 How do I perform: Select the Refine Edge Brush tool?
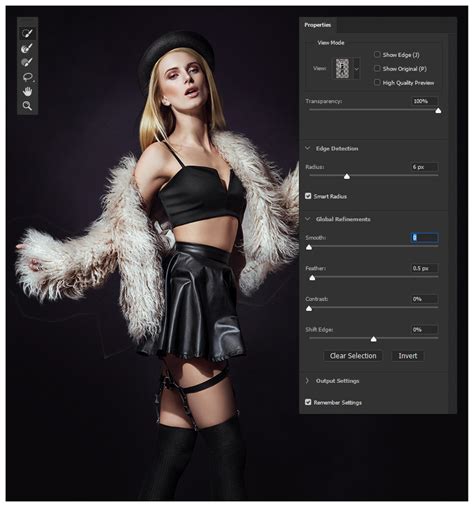point(27,48)
